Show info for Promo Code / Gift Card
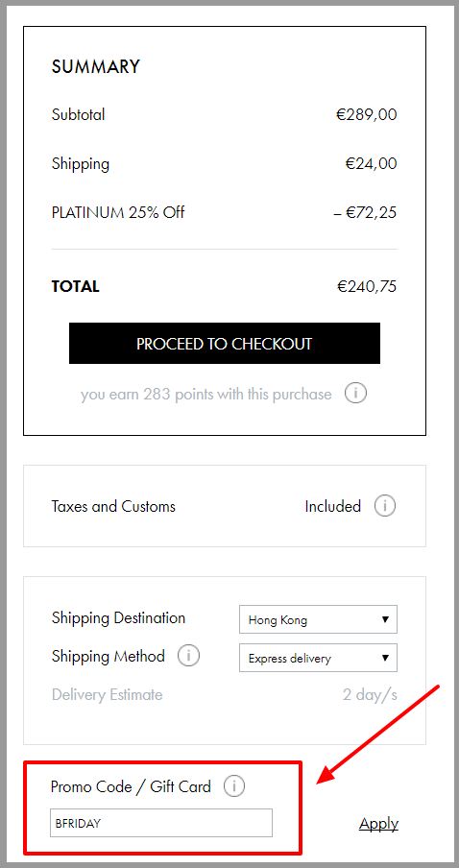 pos(234,786)
